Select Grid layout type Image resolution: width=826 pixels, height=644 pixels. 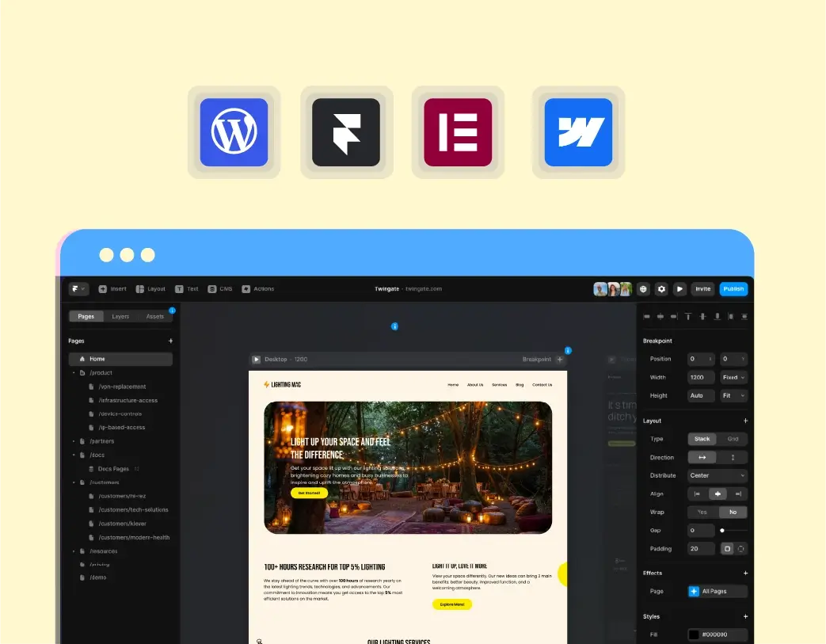click(x=733, y=439)
